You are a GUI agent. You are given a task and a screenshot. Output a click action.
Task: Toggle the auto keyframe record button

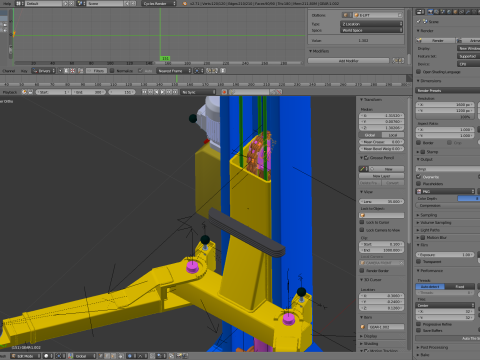(224, 92)
